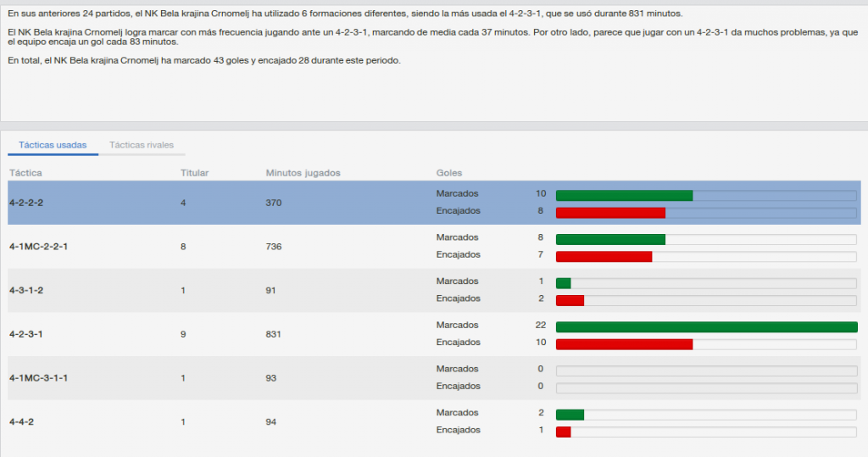Screen dimensions: 868x457
Task: Click Titular value 8 for 4-1MC-2-2-1
Action: pos(183,247)
